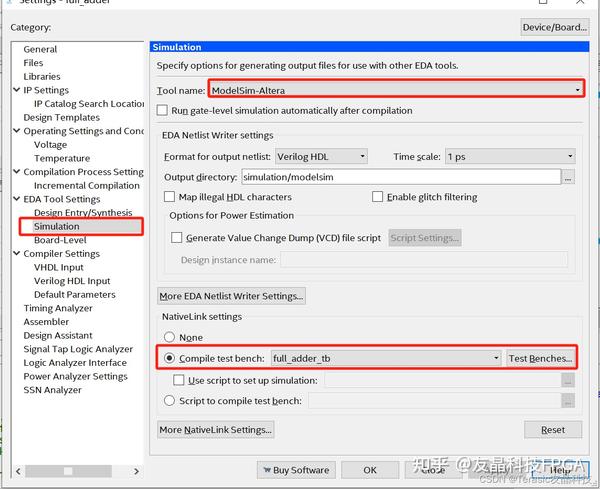The image size is (600, 489).
Task: Click the category horizontal scrollbar thumb
Action: 68,471
